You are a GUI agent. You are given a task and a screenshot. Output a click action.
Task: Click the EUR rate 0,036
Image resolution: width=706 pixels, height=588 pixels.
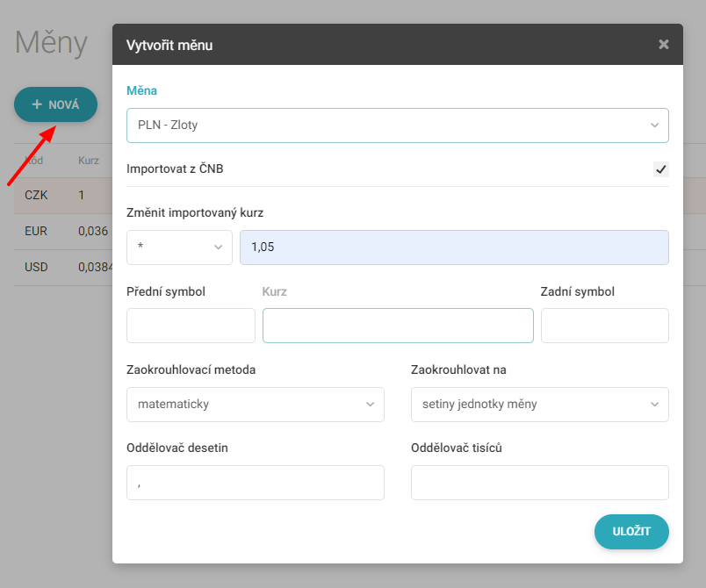click(93, 231)
